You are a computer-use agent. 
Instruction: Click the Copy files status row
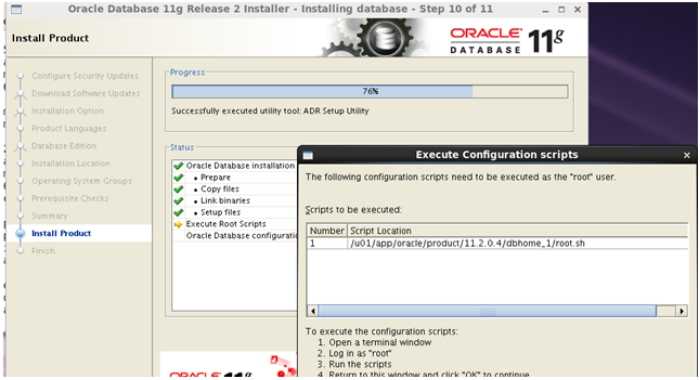[220, 189]
